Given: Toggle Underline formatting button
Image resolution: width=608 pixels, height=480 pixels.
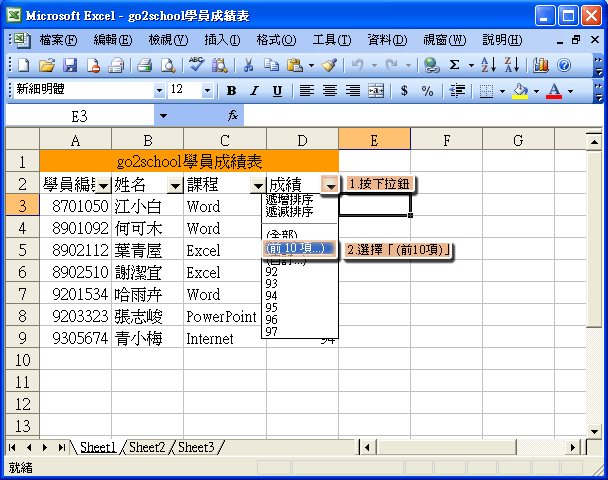Looking at the screenshot, I should [x=277, y=90].
